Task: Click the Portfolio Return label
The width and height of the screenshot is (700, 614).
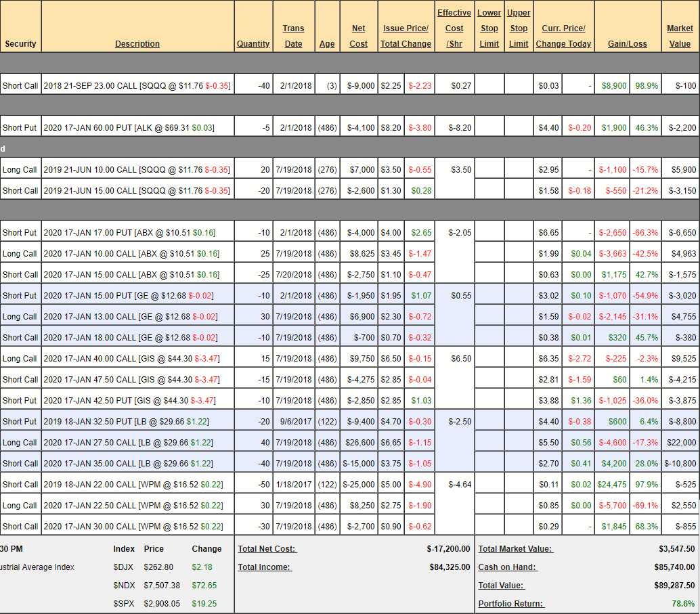Action: (511, 604)
